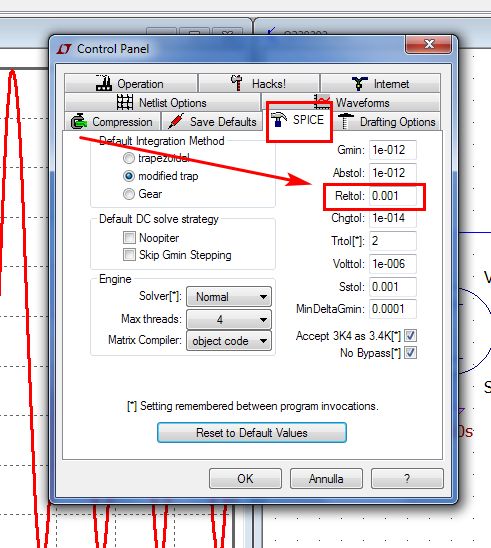
Task: Select the SPICE tab
Action: click(x=299, y=120)
